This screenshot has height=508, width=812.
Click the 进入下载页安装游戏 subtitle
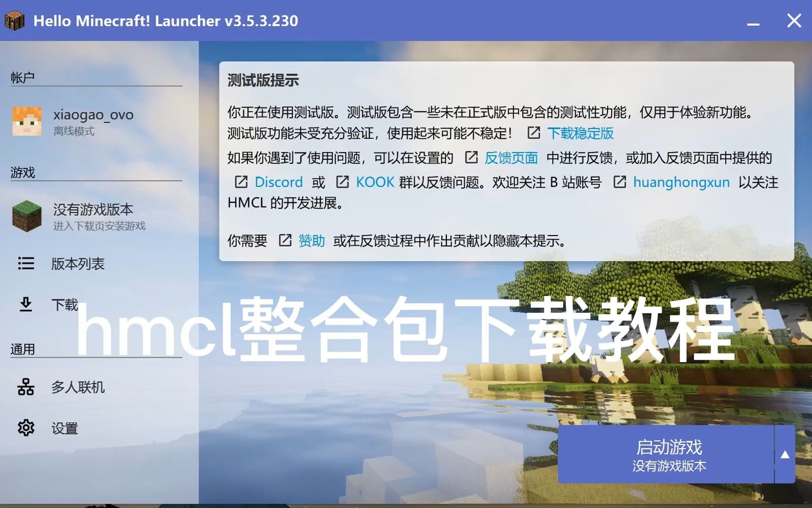pos(99,226)
